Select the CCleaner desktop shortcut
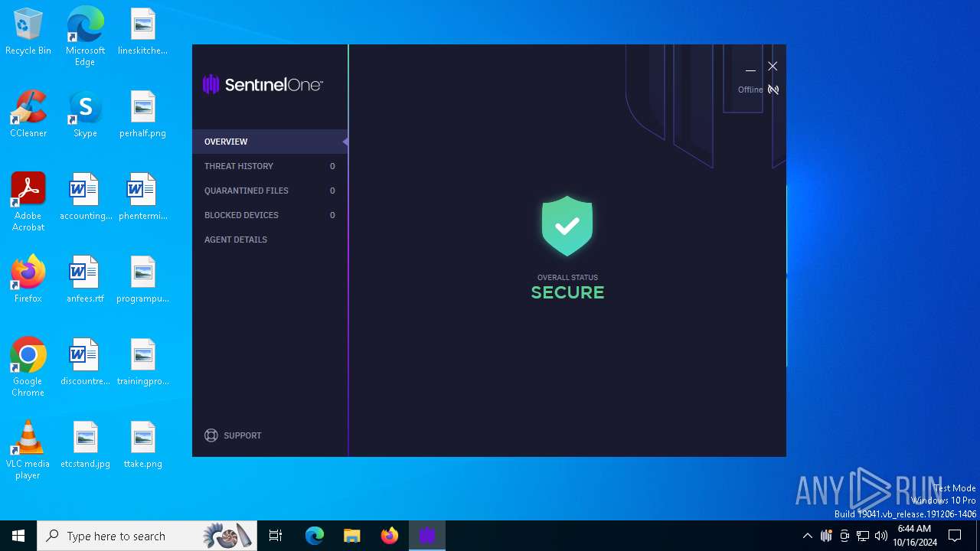This screenshot has width=980, height=551. tap(28, 115)
